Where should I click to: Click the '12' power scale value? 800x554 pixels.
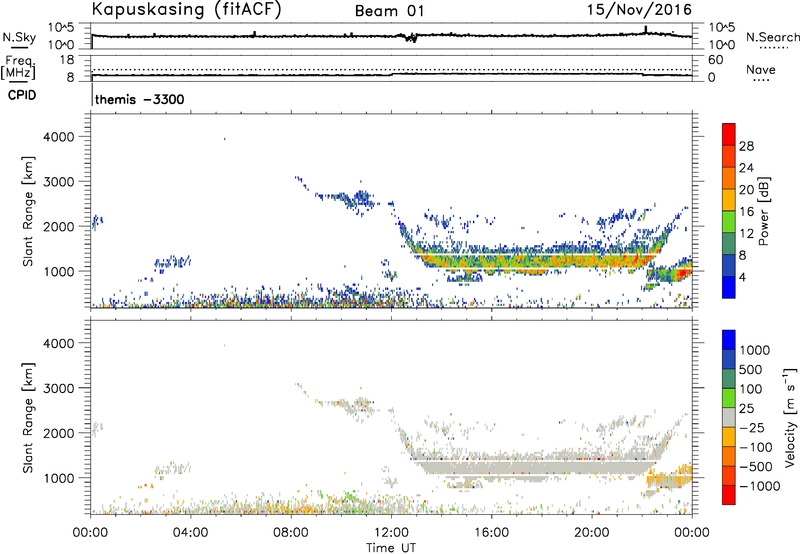[x=746, y=233]
